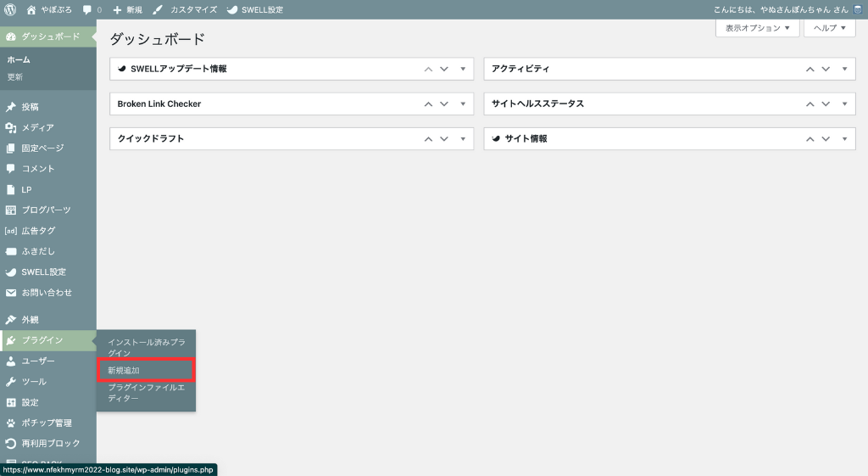Select ダッシュボード in the sidebar

pos(48,36)
